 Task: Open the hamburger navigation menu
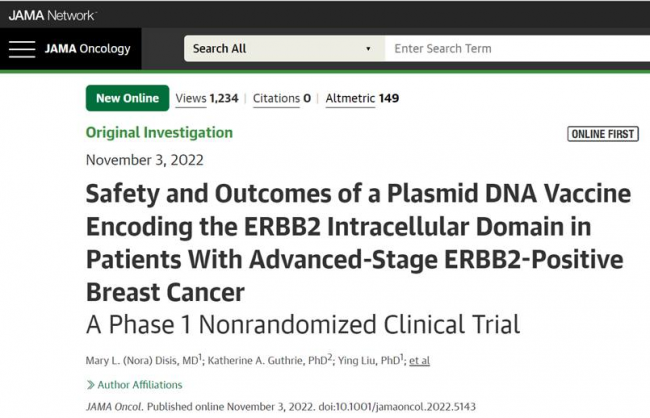point(23,49)
